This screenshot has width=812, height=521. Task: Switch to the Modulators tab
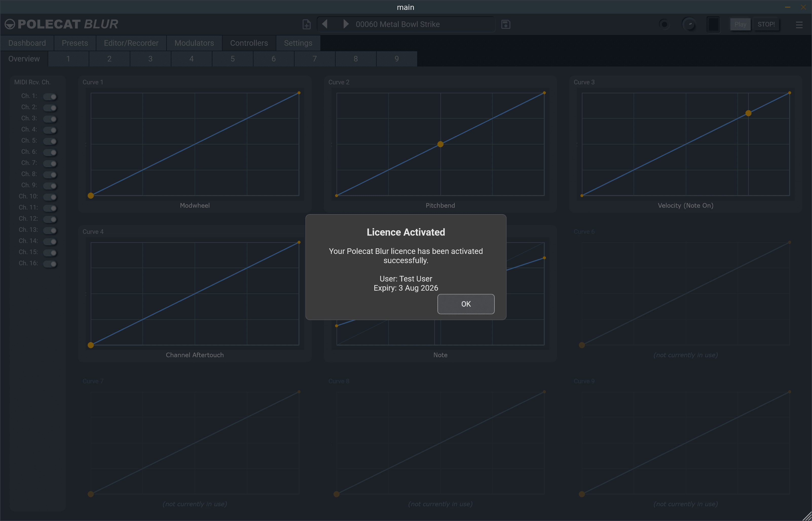pyautogui.click(x=194, y=43)
